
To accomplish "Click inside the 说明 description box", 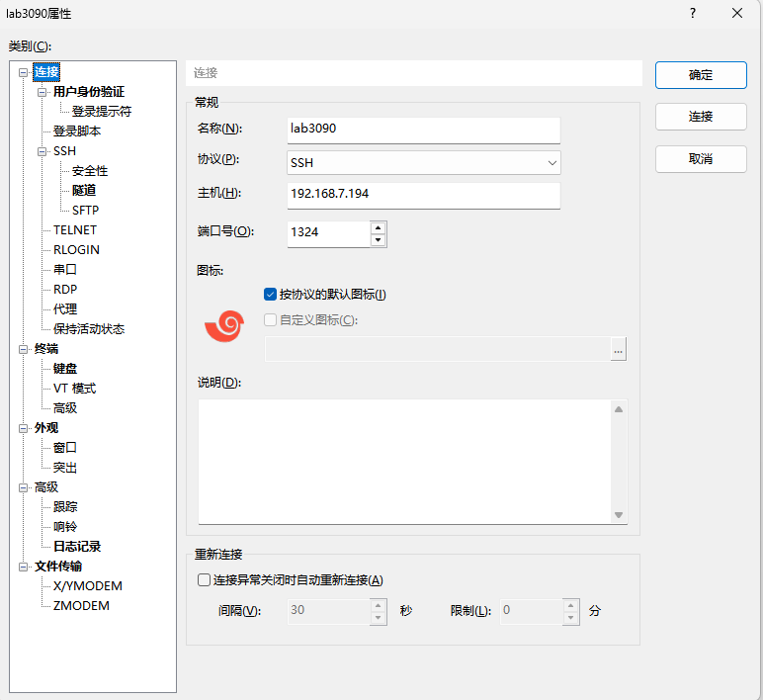I will click(x=405, y=462).
